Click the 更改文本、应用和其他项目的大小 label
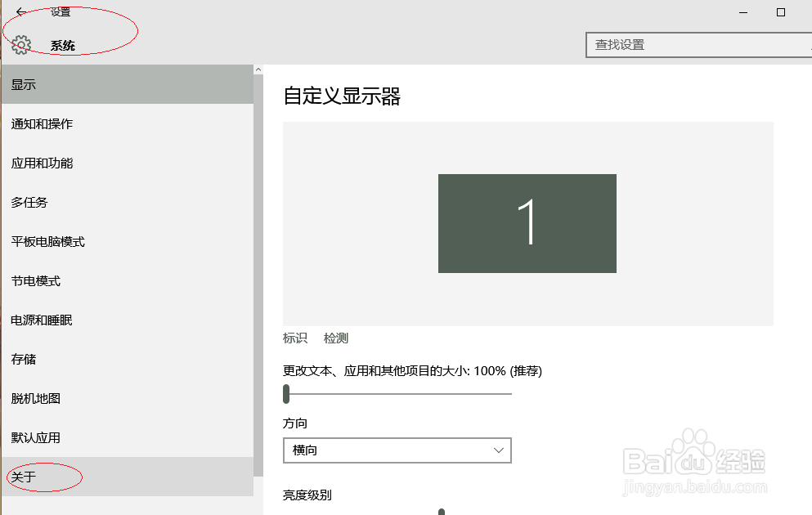Screen dimensions: 812x515 (x=412, y=371)
